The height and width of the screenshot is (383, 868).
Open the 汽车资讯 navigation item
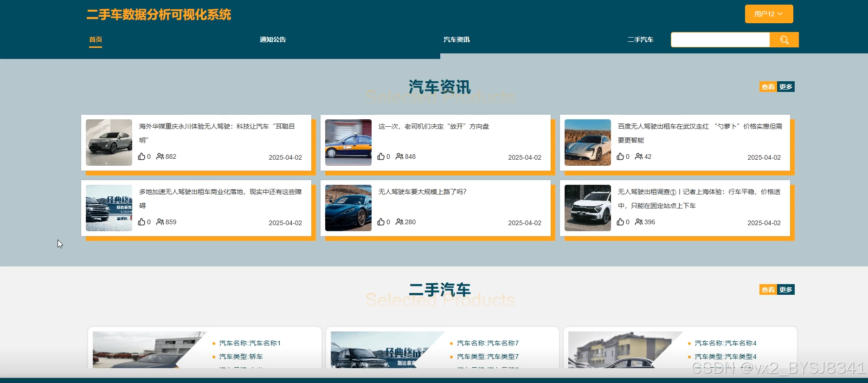457,39
